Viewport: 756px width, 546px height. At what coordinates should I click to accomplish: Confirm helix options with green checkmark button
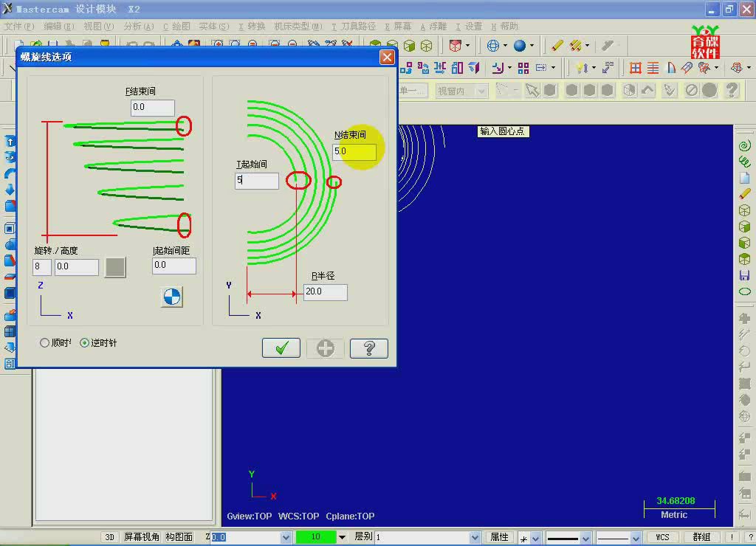281,348
